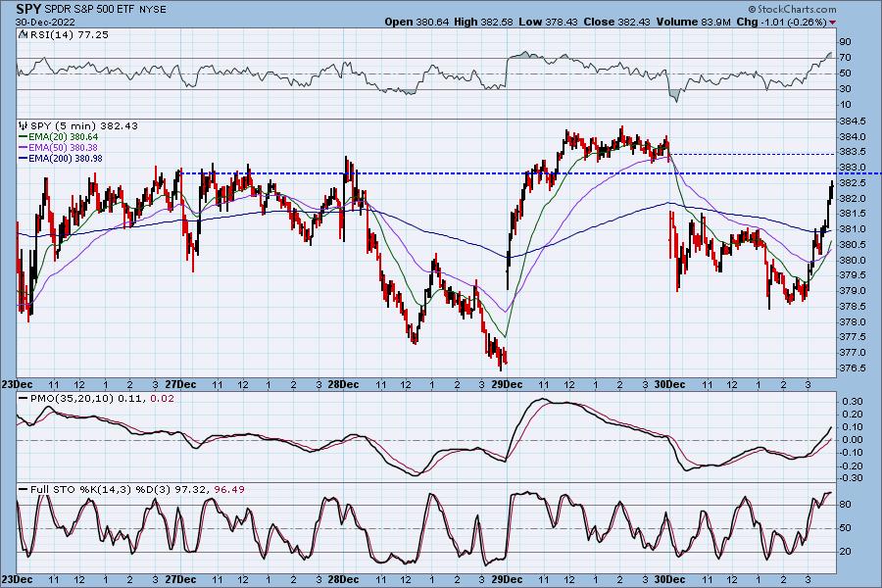Click the 23Dec label under the price panel
Image resolution: width=882 pixels, height=588 pixels.
point(17,385)
